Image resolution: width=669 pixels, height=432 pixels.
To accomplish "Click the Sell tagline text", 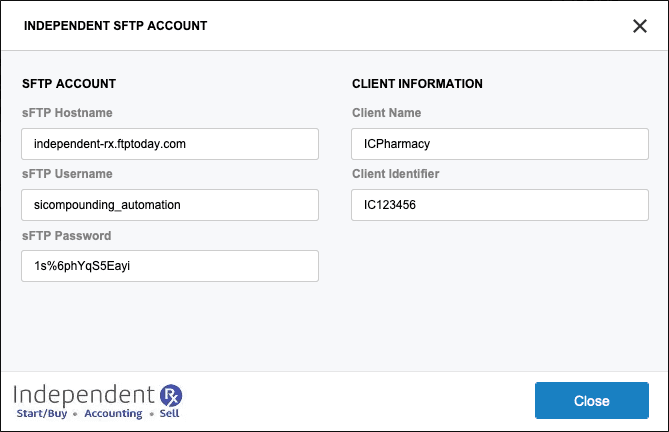I will (168, 414).
